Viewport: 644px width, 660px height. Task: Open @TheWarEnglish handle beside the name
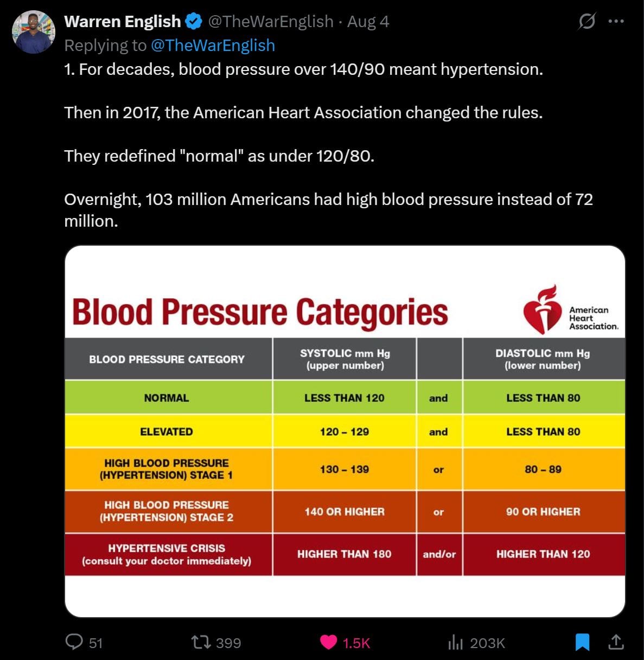coord(271,22)
